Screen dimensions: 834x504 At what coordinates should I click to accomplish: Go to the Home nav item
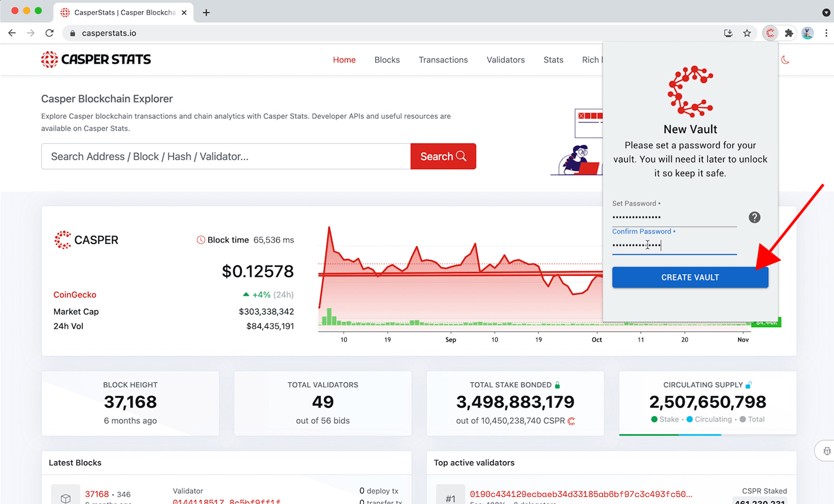coord(344,60)
